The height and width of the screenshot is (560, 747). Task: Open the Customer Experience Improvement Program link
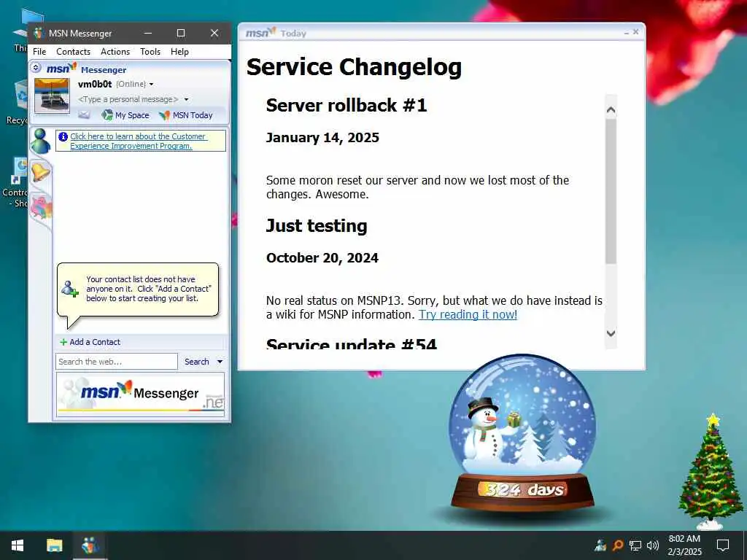138,141
